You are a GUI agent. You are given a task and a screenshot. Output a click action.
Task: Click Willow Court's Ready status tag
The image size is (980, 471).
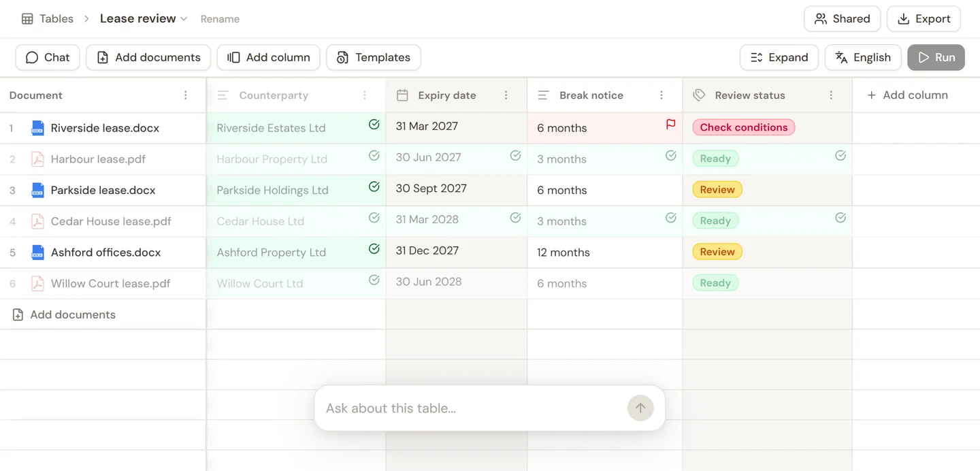click(x=715, y=283)
